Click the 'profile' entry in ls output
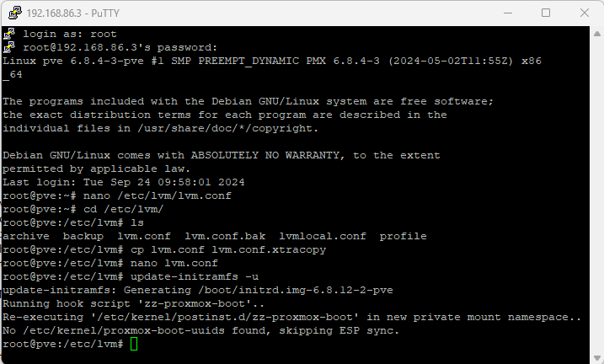Viewport: 604px width, 364px height. (x=403, y=236)
